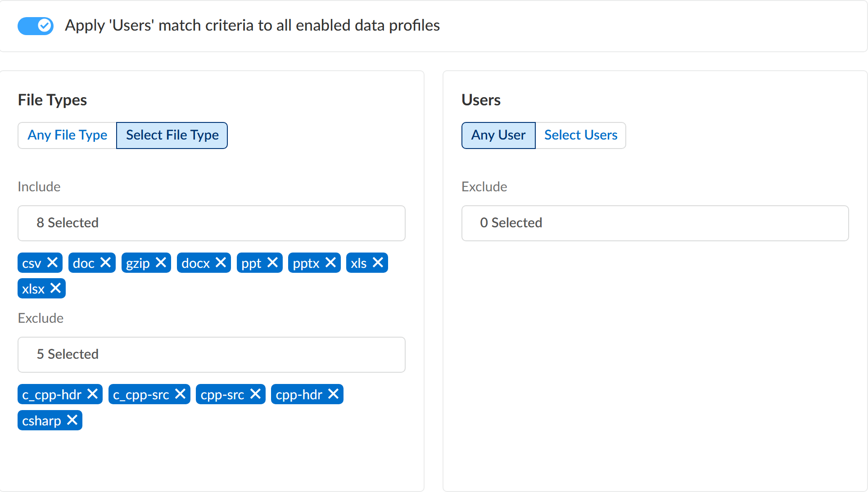Viewport: 868px width, 492px height.
Task: Remove the c_cpp-src exclusion tag
Action: click(x=180, y=394)
